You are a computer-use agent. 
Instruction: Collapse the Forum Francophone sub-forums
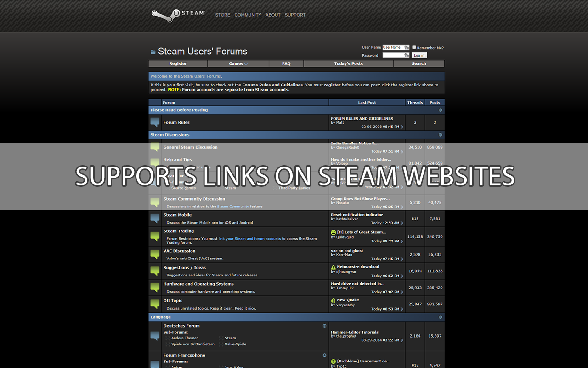click(325, 355)
